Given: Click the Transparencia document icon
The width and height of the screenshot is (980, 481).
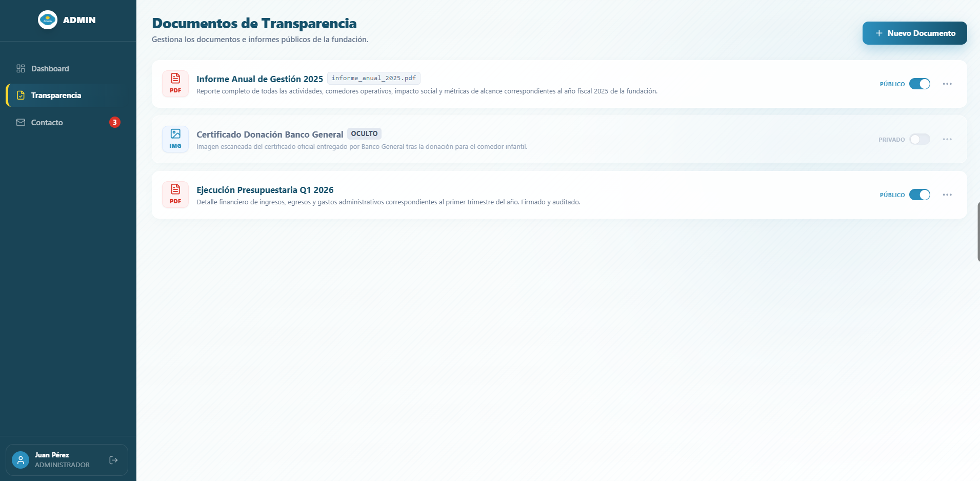Looking at the screenshot, I should click(21, 95).
